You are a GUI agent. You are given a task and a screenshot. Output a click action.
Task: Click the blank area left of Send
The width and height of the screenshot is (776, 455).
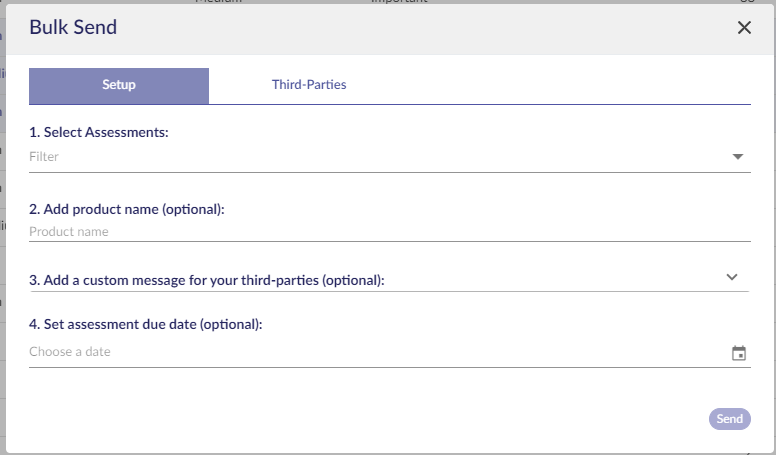(x=366, y=419)
